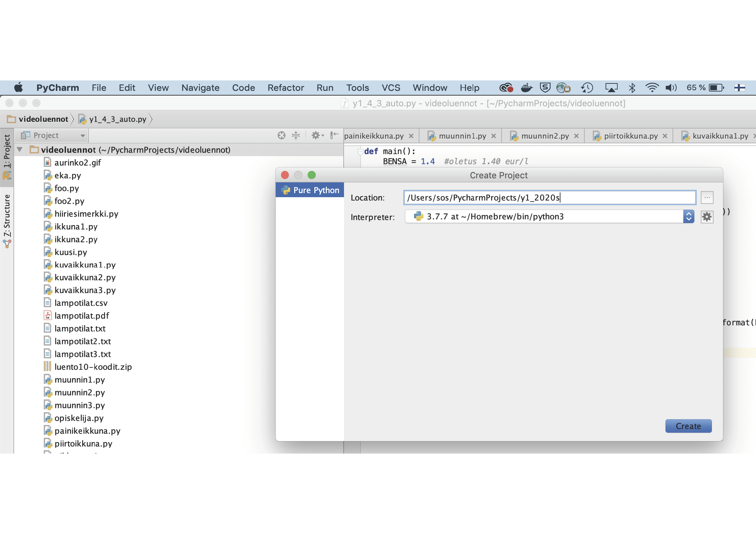756x534 pixels.
Task: Click the Bluetooth status icon
Action: pos(632,88)
